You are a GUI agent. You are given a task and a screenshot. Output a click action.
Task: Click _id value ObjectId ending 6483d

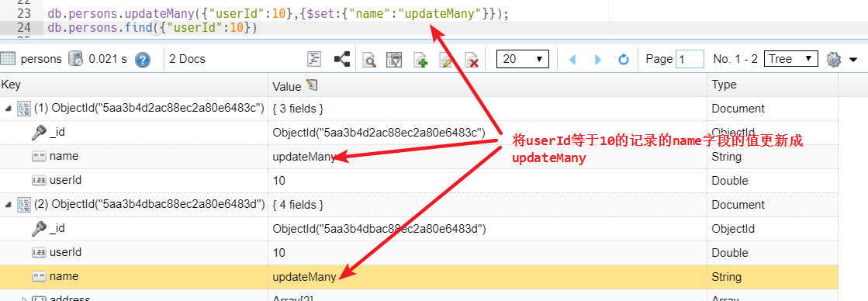[x=379, y=229]
